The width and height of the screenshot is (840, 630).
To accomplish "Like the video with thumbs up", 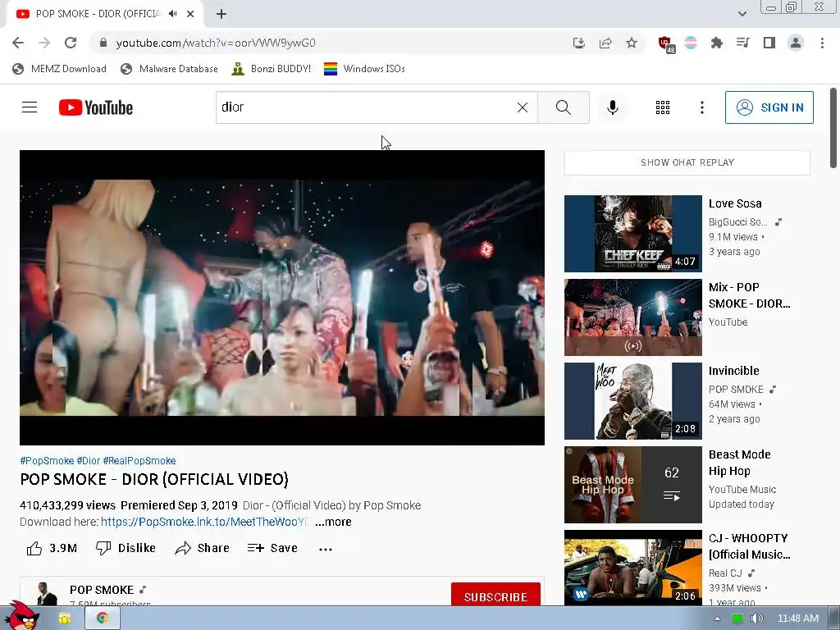I will 52,548.
